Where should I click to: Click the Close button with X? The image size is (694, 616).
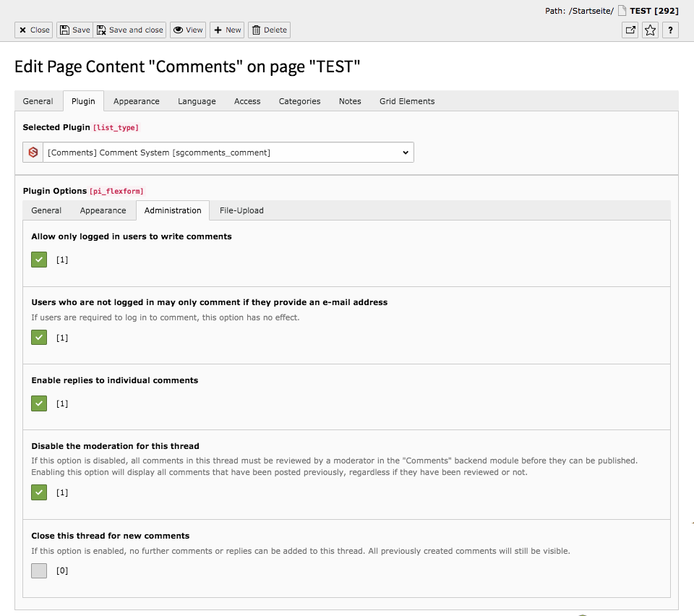pyautogui.click(x=34, y=30)
